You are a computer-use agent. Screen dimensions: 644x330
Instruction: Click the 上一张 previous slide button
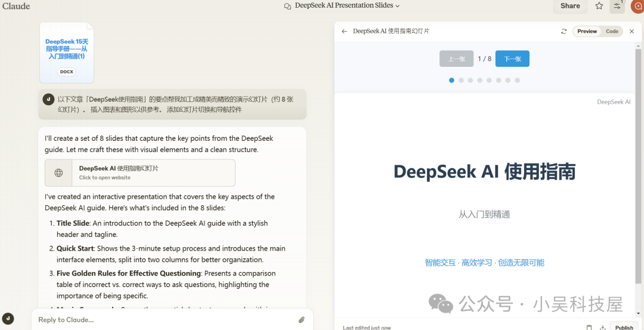point(456,58)
